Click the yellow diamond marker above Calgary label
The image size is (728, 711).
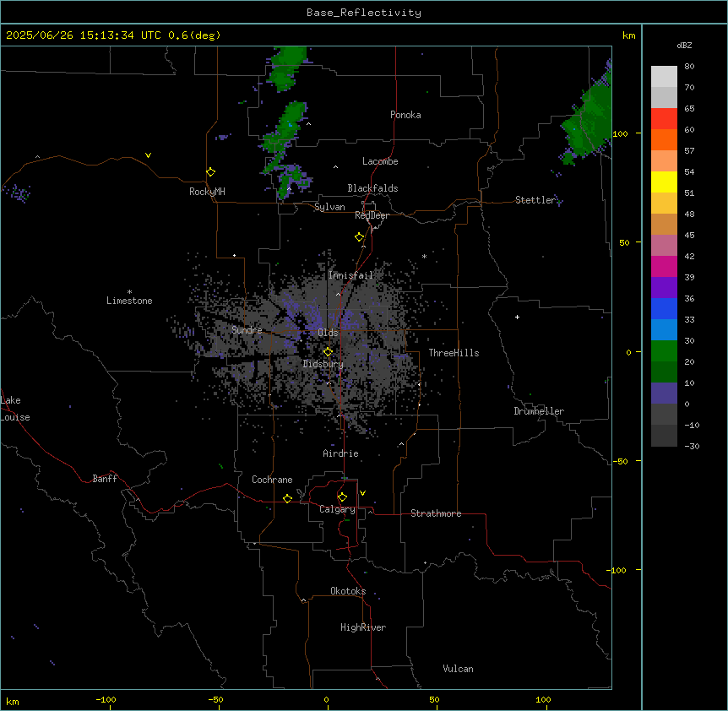[x=342, y=497]
